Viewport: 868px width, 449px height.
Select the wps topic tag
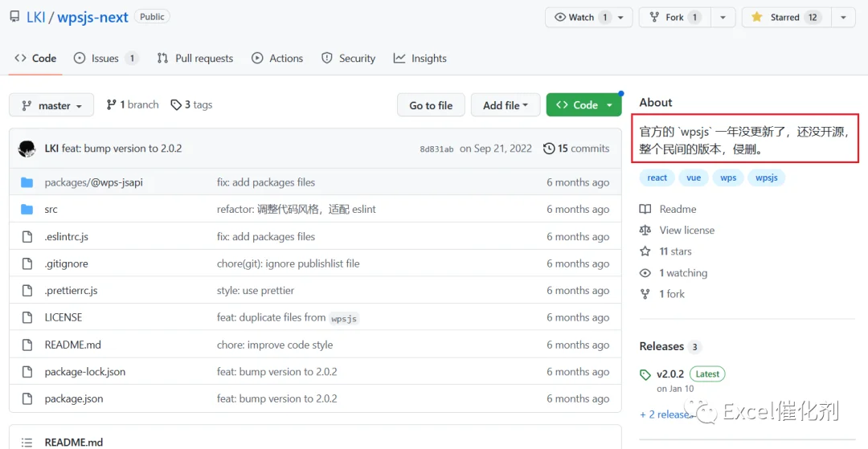point(728,178)
